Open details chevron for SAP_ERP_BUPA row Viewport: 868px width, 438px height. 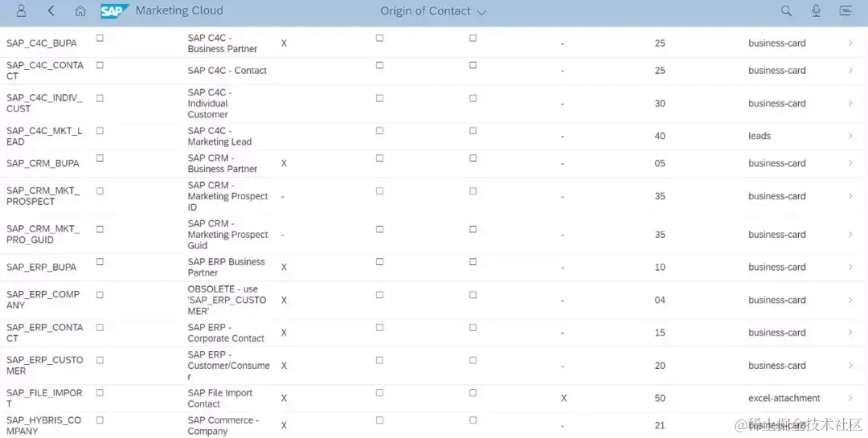[x=850, y=267]
